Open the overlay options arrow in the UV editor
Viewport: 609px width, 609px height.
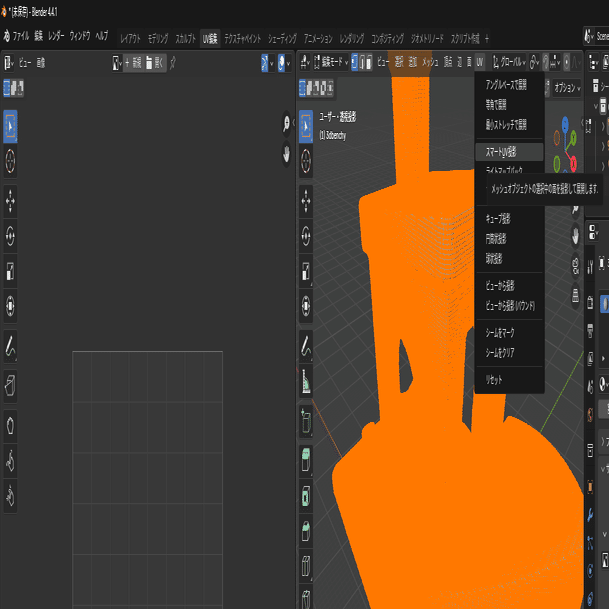tap(288, 63)
